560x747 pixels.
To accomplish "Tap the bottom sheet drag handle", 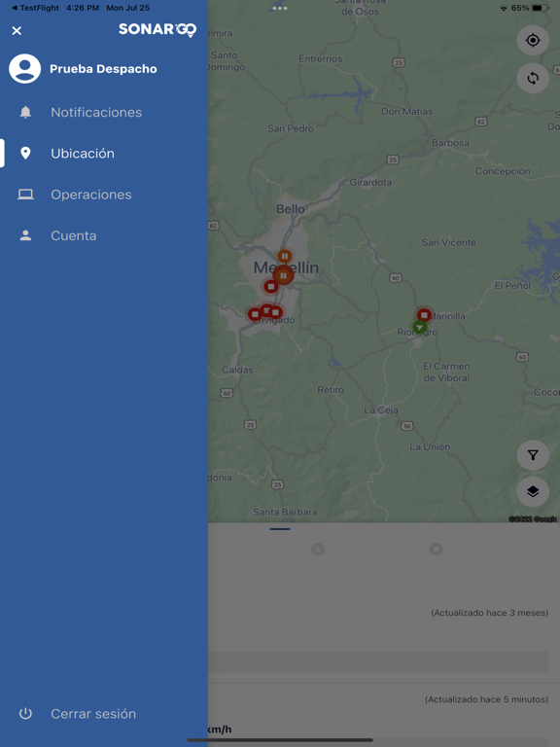I will [280, 529].
